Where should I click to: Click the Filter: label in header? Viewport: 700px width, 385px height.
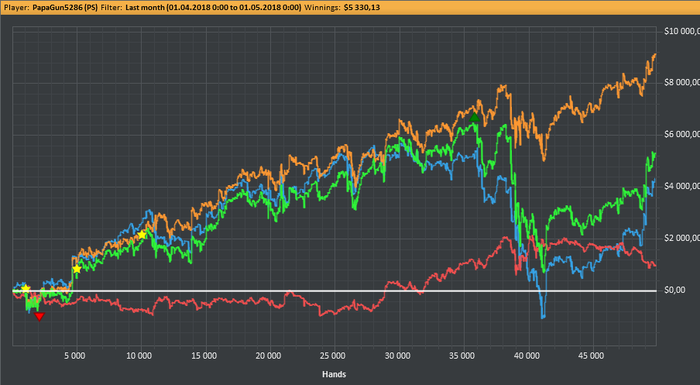(x=112, y=8)
